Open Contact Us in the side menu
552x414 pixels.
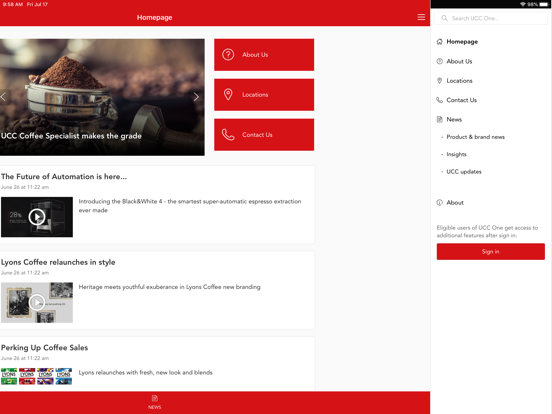(x=462, y=100)
